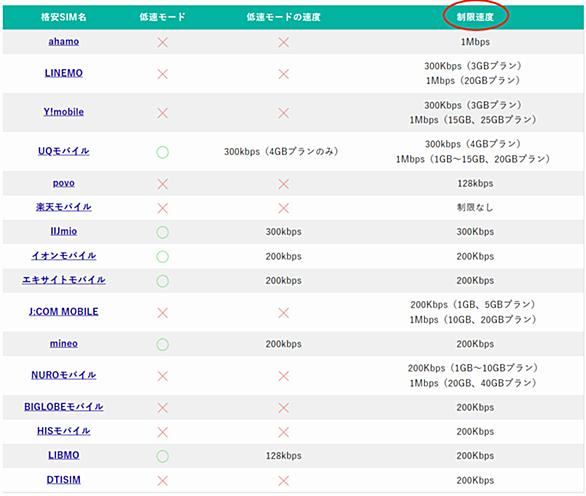Click the low-speed mode circle icon for UQモバイル
The width and height of the screenshot is (586, 496).
pos(162,152)
